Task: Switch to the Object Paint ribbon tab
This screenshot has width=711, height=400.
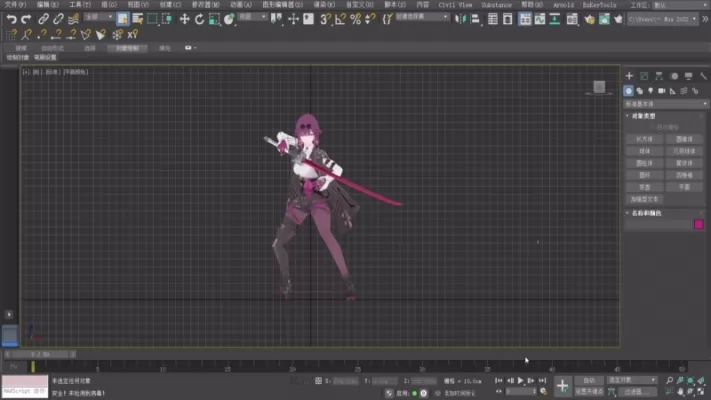Action: coord(127,48)
